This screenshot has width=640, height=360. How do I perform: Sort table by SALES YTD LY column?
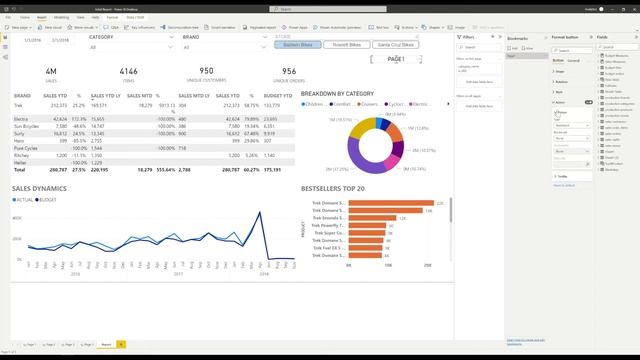106,96
